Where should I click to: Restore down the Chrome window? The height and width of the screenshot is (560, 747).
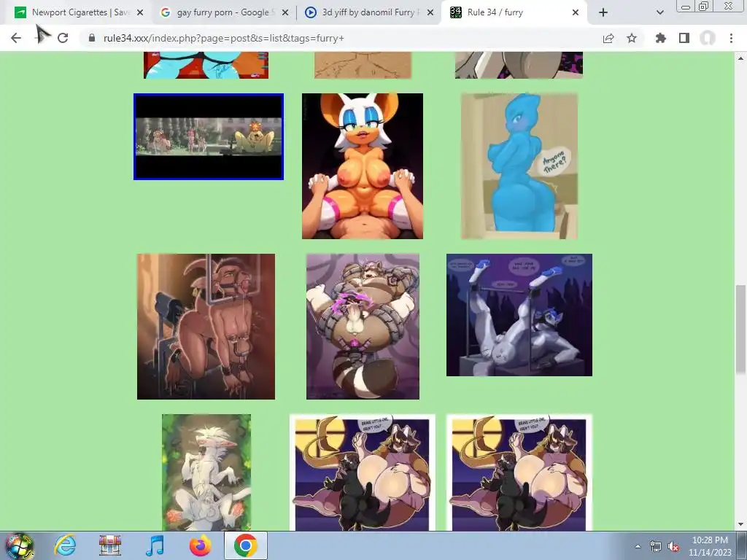703,7
